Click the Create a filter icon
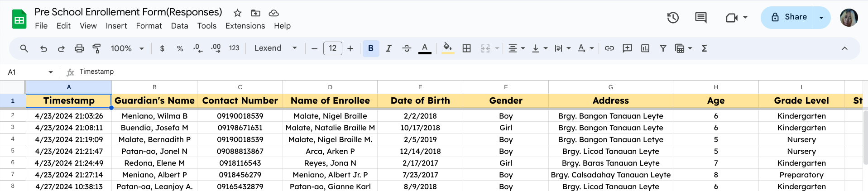868x191 pixels. (663, 48)
